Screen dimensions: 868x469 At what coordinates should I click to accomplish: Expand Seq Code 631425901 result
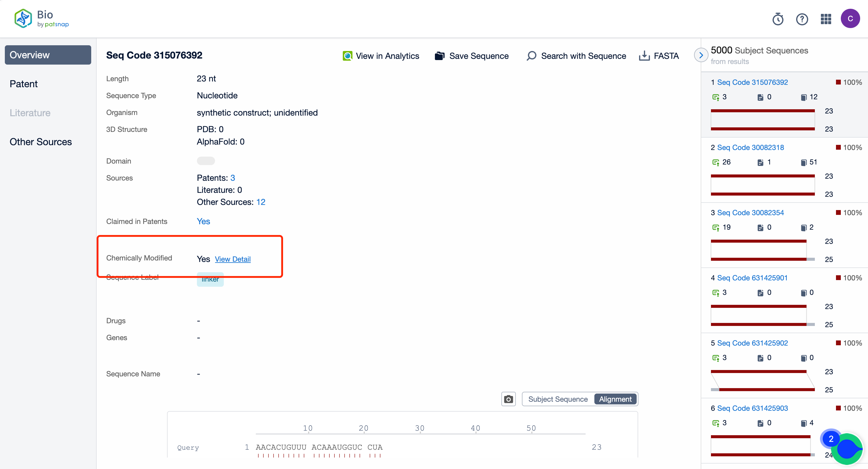point(752,278)
